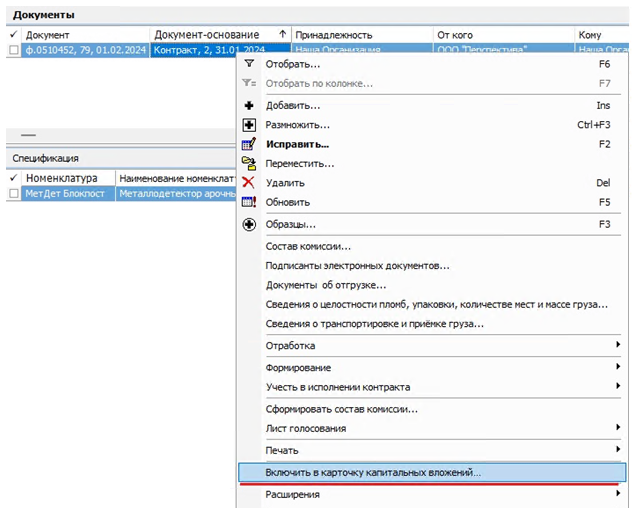Click the Размножить duplicate icon
This screenshot has height=527, width=635.
pos(249,125)
